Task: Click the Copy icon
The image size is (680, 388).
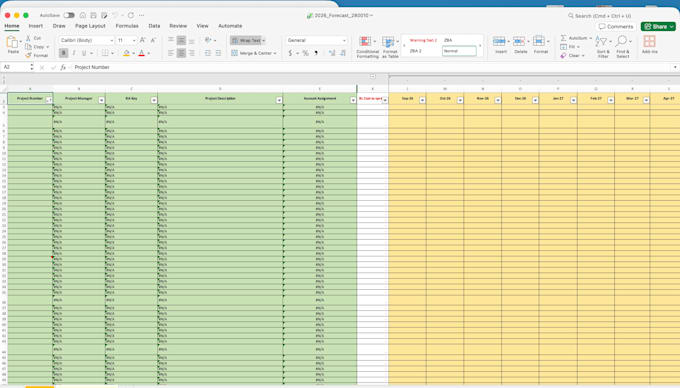Action: 28,47
